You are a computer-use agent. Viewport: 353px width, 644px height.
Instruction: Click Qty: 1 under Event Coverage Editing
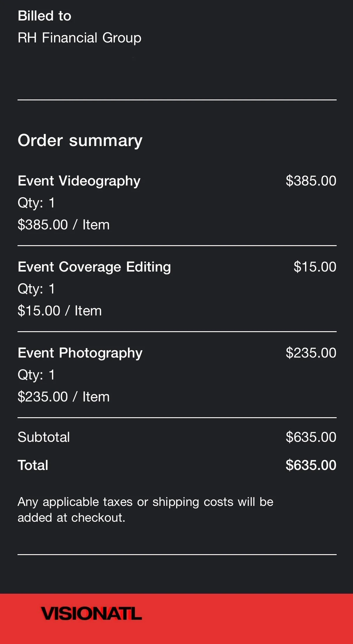click(x=36, y=289)
